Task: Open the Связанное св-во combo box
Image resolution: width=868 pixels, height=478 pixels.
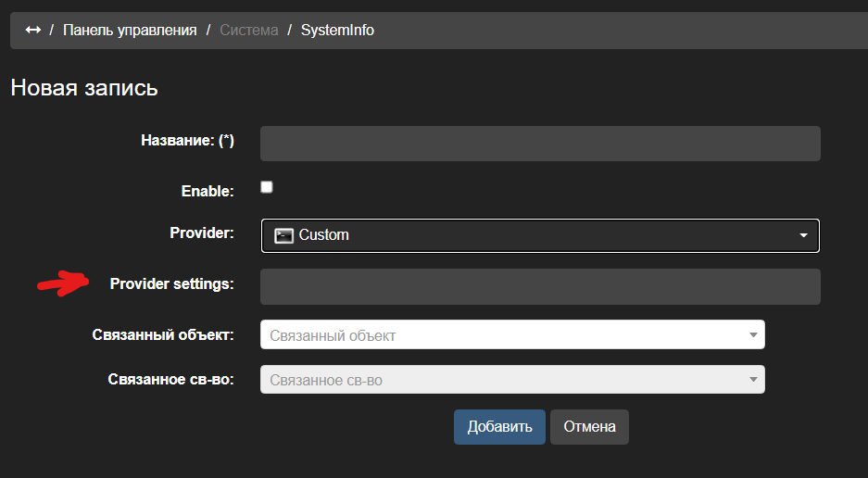Action: [x=500, y=380]
